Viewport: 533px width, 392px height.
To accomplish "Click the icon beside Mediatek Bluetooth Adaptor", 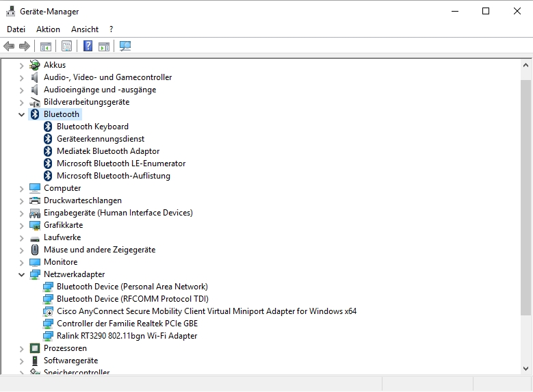I will point(48,151).
